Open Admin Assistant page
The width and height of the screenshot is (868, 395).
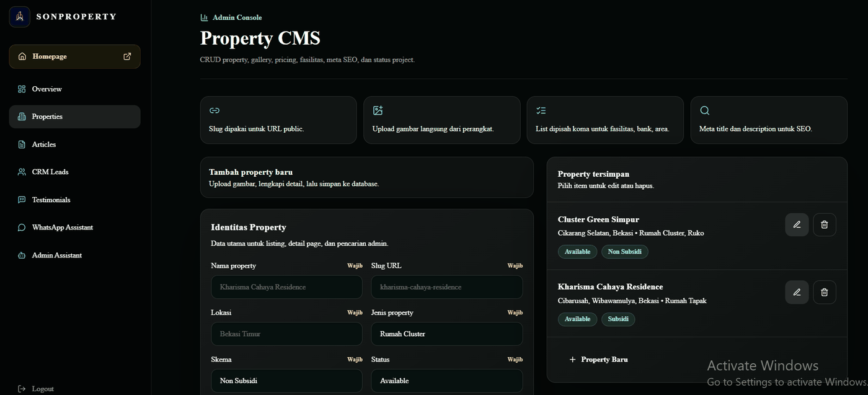tap(74, 255)
